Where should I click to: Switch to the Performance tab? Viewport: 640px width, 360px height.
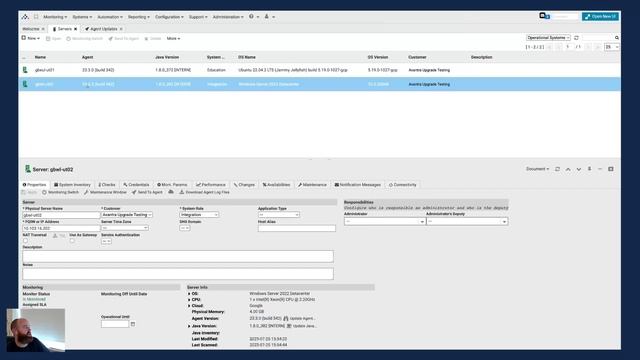pos(211,185)
